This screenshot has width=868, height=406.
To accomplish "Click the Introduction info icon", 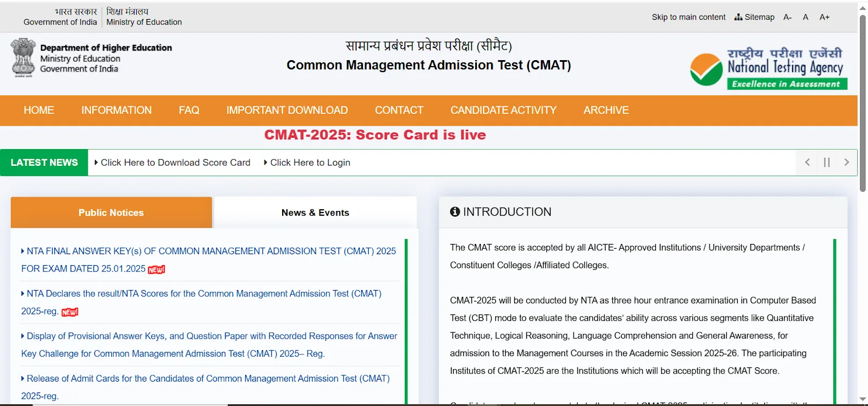I will pos(455,212).
